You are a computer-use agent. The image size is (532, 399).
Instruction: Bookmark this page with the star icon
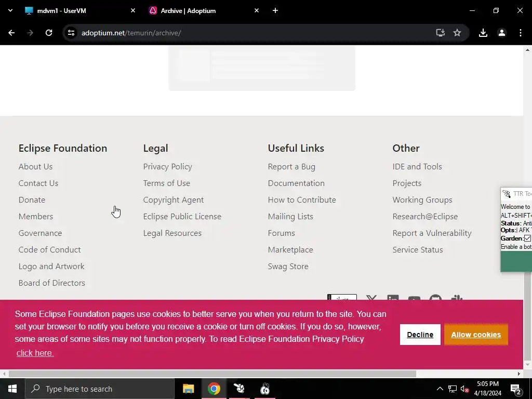457,33
